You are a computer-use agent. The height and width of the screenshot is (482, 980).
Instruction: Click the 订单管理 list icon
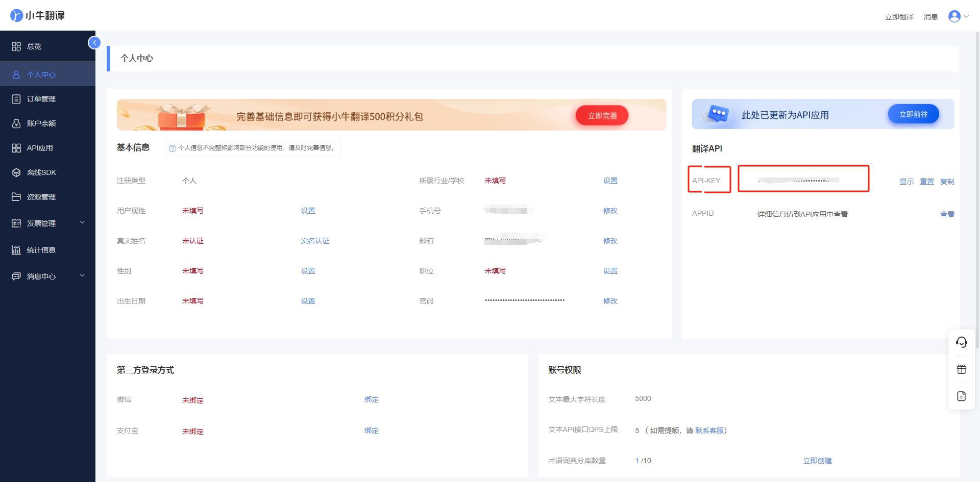click(x=16, y=99)
